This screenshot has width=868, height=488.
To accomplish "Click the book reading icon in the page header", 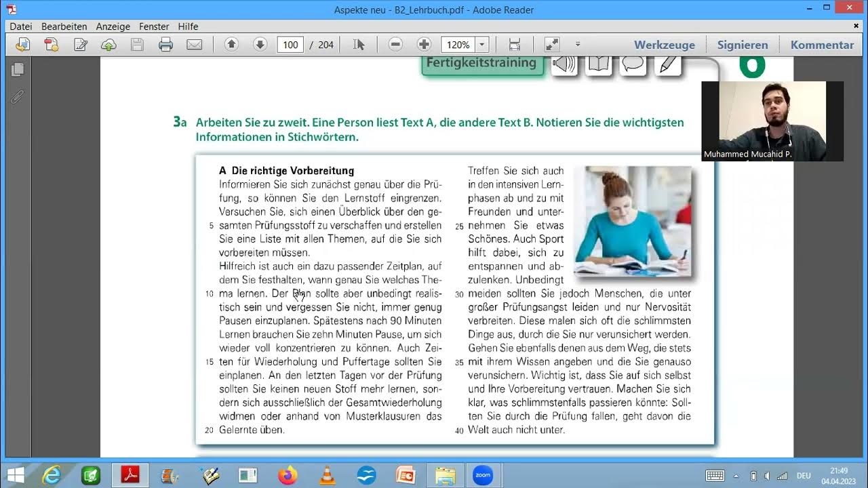I will (599, 65).
